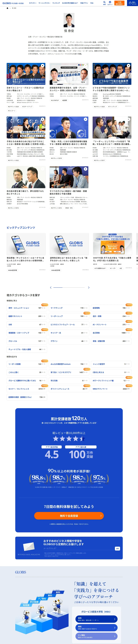138x644 pixels.
Task: Open 自己啓発 category
Action: (111, 333)
